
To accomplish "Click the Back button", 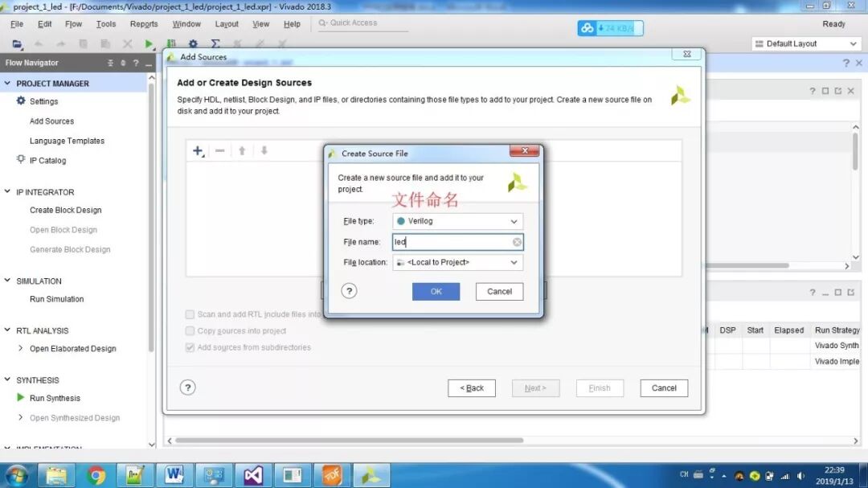I will click(472, 388).
